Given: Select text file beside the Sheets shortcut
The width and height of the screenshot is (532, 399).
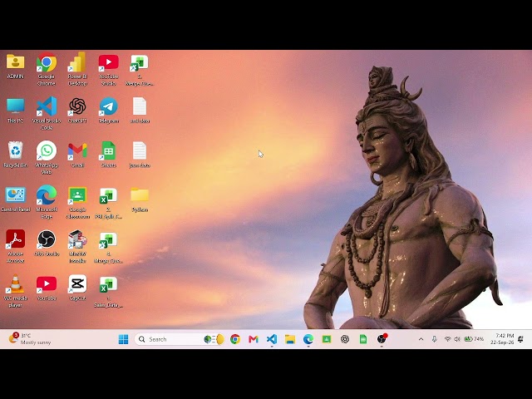Looking at the screenshot, I should [140, 155].
